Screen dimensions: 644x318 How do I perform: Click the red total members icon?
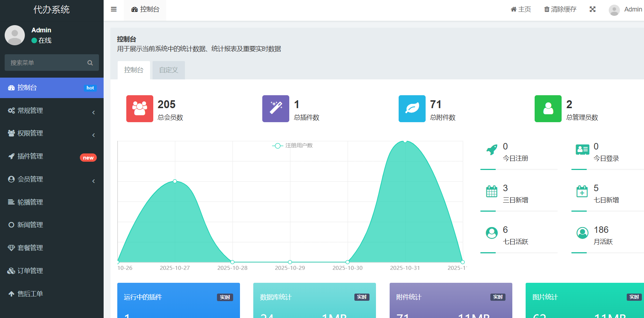140,109
